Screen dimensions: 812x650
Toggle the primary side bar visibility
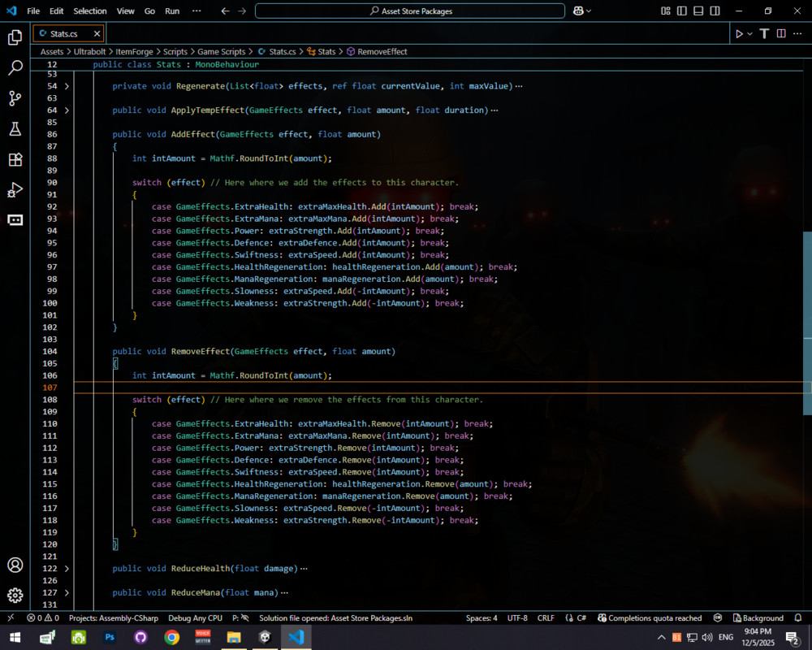(681, 11)
